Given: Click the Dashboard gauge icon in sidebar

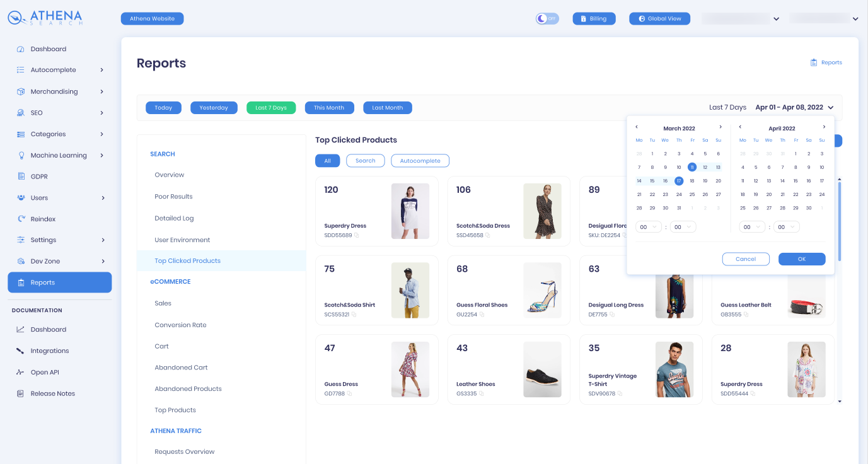Looking at the screenshot, I should pos(20,49).
